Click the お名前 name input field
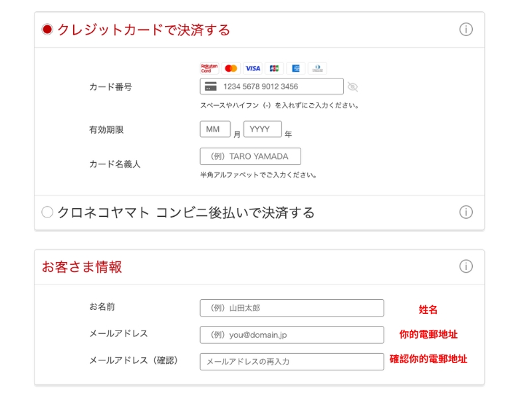Image resolution: width=532 pixels, height=399 pixels. 291,308
